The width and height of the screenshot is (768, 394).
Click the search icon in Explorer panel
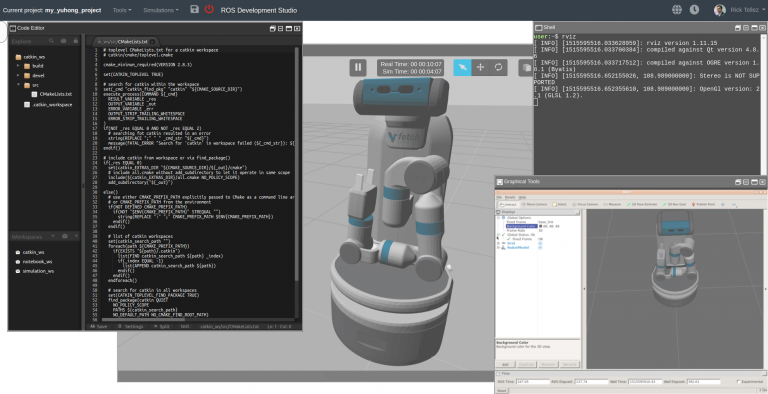click(x=51, y=41)
